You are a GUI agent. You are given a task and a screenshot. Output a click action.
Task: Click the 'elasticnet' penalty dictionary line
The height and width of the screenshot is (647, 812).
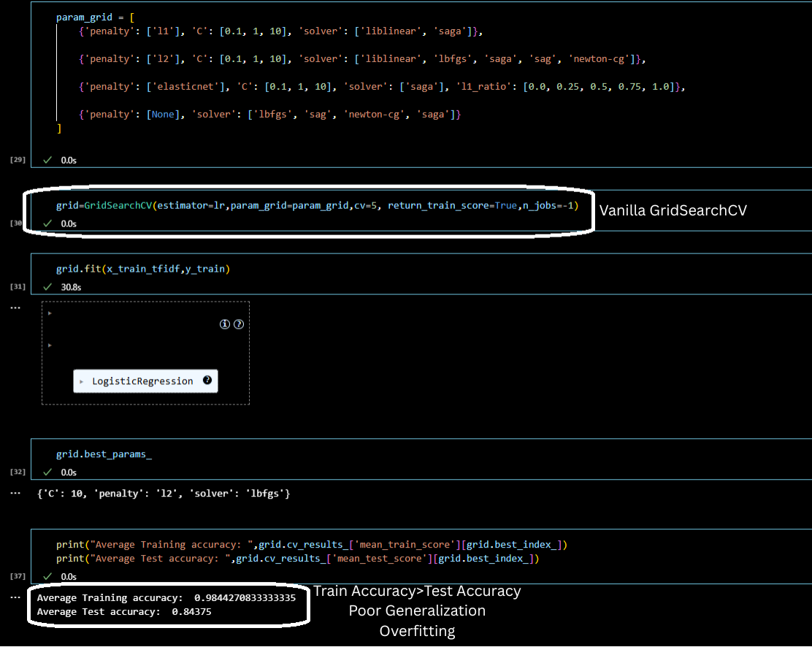coord(382,86)
